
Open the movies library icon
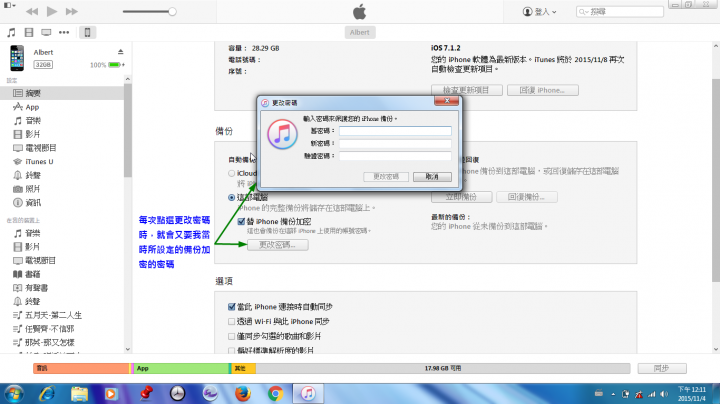tap(29, 32)
